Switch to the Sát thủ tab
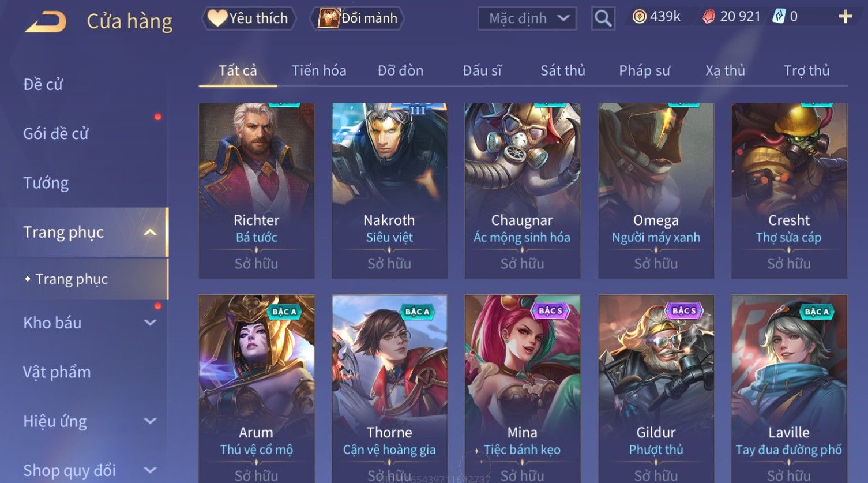Viewport: 868px width, 483px height. [562, 70]
